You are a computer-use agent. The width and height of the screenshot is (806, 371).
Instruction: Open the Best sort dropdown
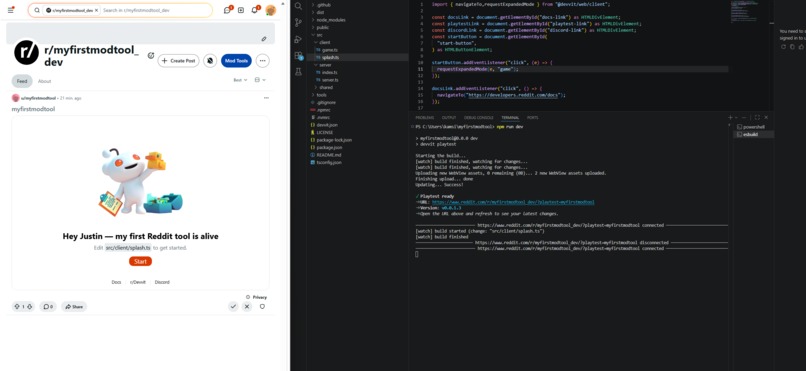(x=240, y=80)
